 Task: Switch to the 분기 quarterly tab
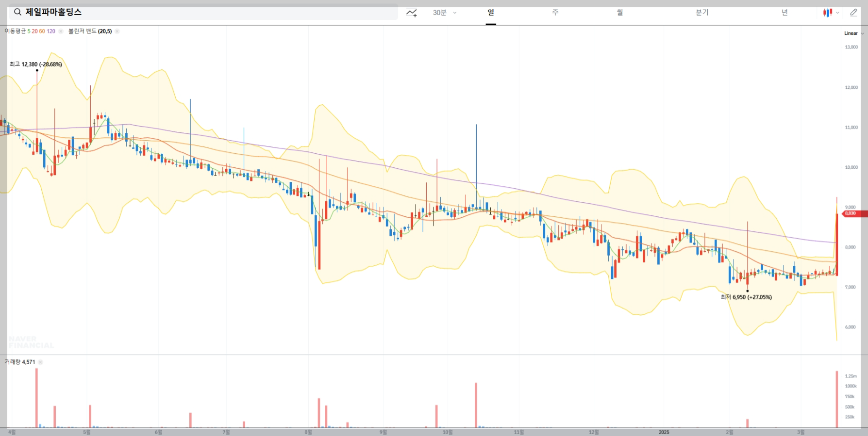pyautogui.click(x=702, y=13)
